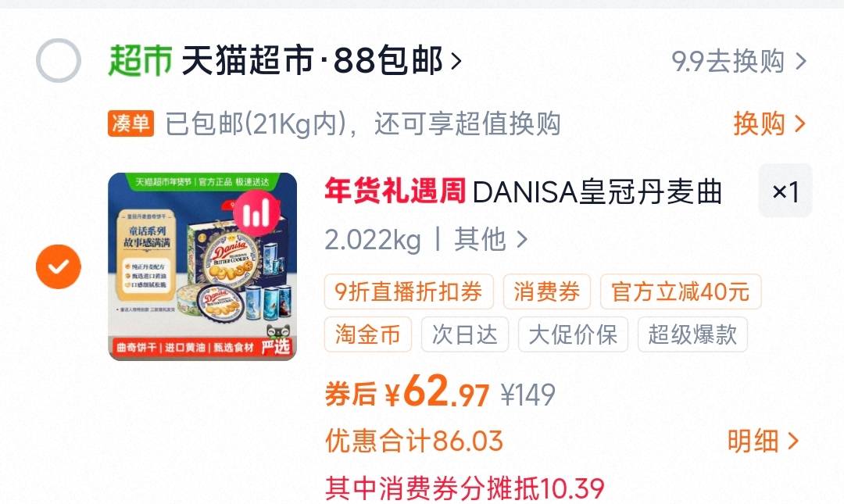This screenshot has width=844, height=504.
Task: Tap the 官方立减40元 tag
Action: [x=681, y=291]
